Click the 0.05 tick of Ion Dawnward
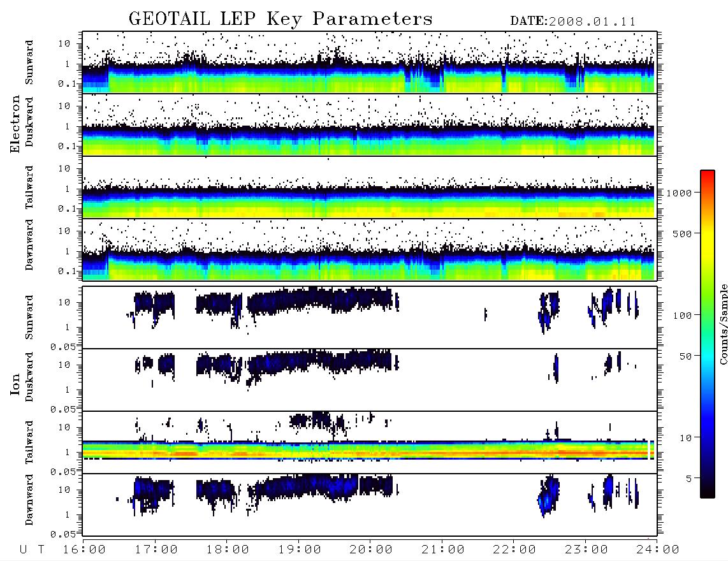 [63, 534]
